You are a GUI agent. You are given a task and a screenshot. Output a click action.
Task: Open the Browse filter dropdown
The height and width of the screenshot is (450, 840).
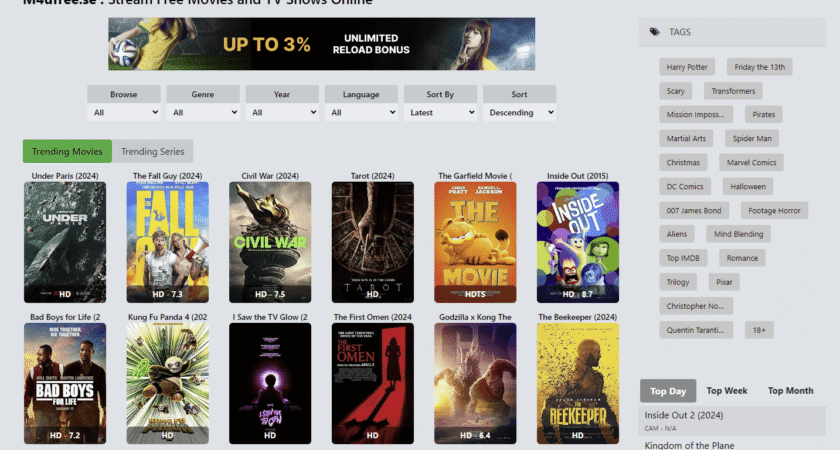tap(124, 113)
